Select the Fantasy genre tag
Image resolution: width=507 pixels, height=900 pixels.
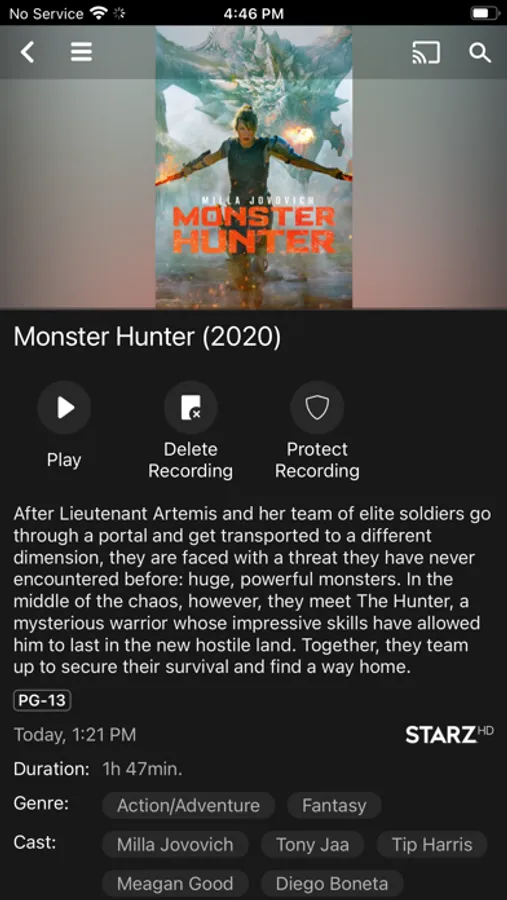pyautogui.click(x=334, y=805)
